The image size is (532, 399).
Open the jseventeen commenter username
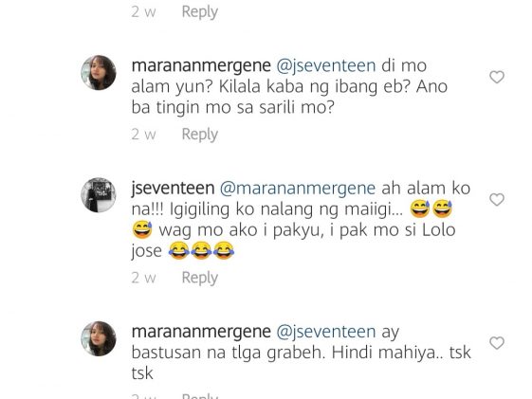coord(173,189)
